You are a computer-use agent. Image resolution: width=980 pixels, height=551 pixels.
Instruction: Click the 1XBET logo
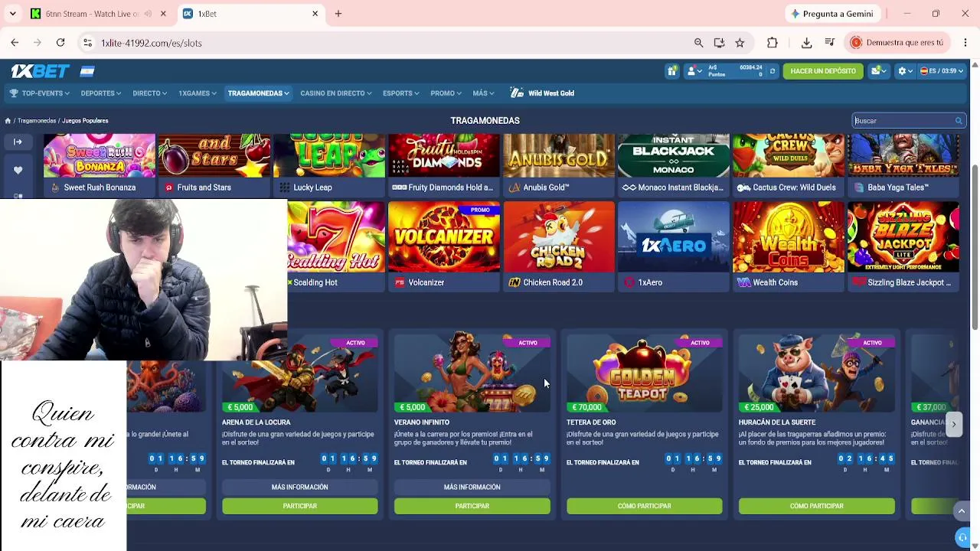point(40,71)
